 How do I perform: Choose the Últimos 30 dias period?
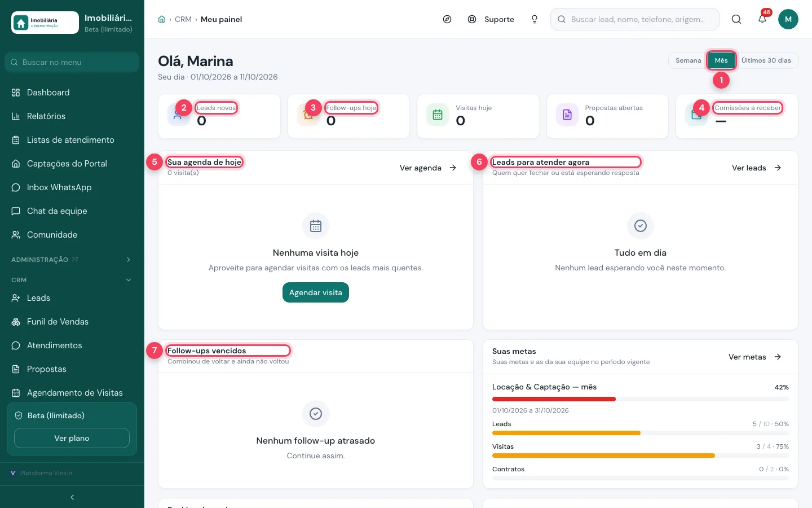coord(766,60)
